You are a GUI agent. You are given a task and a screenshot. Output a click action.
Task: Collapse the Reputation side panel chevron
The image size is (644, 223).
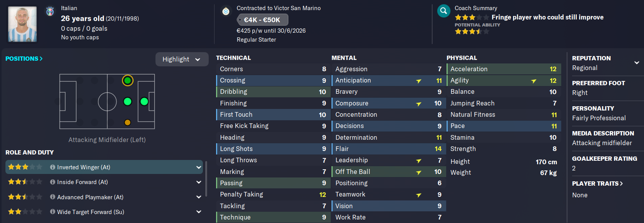[x=637, y=63]
